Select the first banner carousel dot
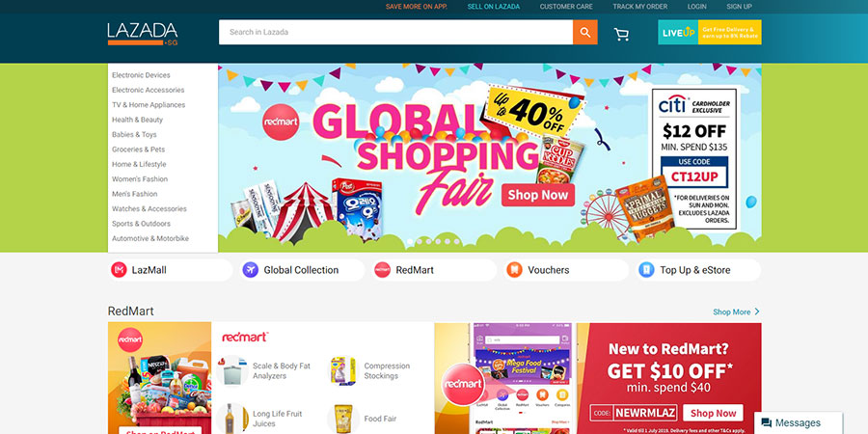This screenshot has height=434, width=868. tap(410, 241)
